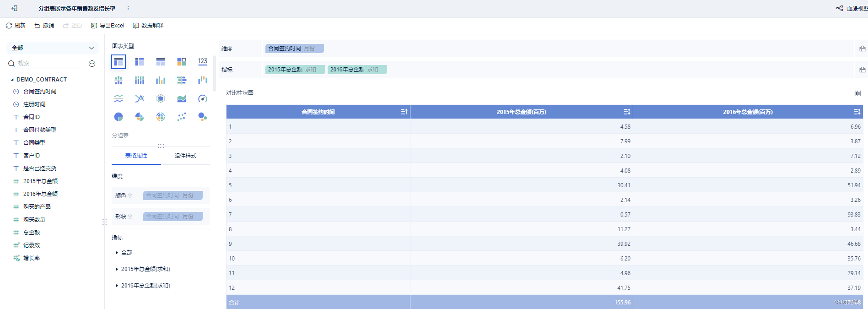Viewport: 868px width, 309px height.
Task: Select the comparison bar chart icon
Action: click(x=182, y=80)
